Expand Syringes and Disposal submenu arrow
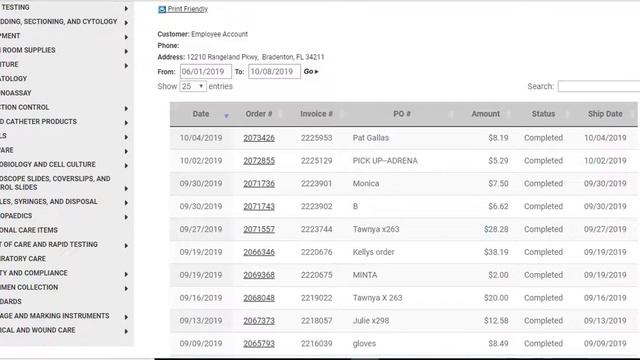The height and width of the screenshot is (360, 640). point(126,203)
